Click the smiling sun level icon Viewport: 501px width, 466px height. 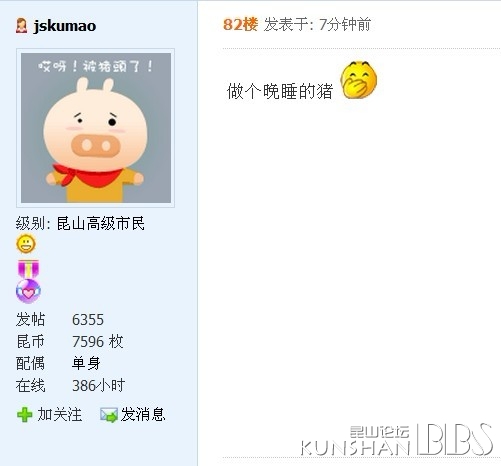pos(26,244)
